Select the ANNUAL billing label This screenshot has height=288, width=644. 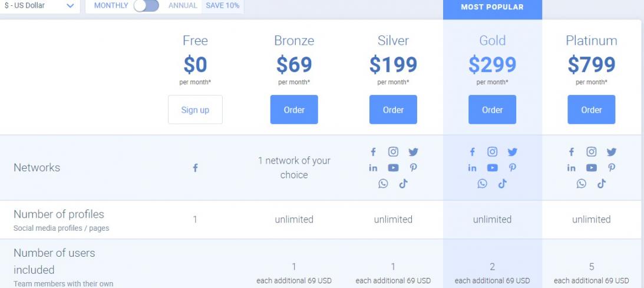click(x=183, y=6)
